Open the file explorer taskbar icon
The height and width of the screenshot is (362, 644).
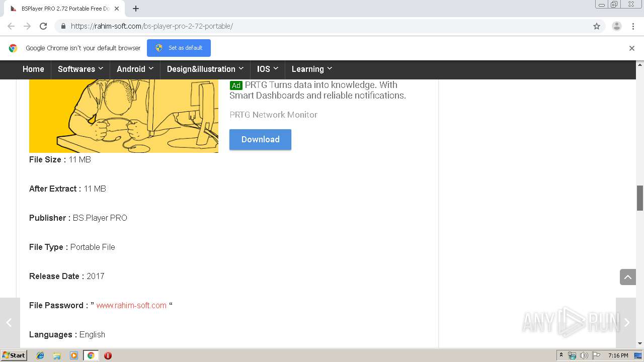[57, 355]
